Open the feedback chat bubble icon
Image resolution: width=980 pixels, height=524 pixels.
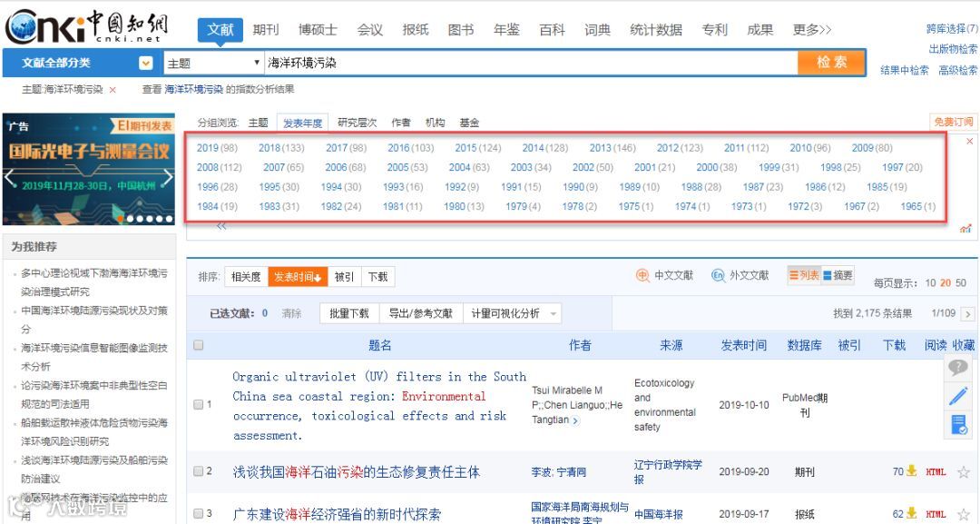click(957, 367)
